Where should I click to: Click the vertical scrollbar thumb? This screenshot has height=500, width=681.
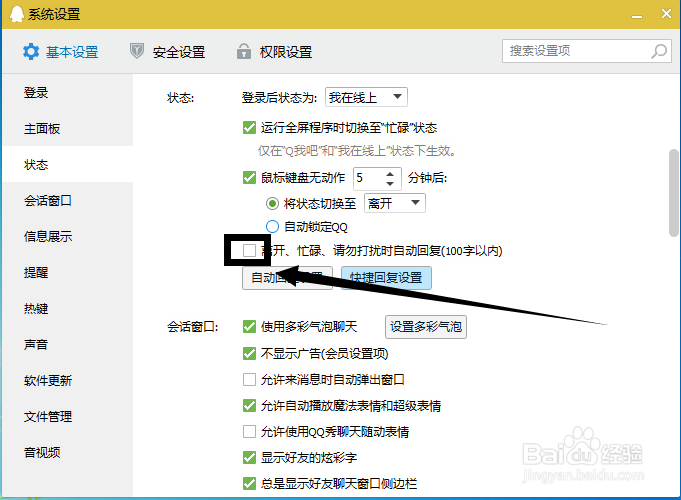click(x=674, y=193)
